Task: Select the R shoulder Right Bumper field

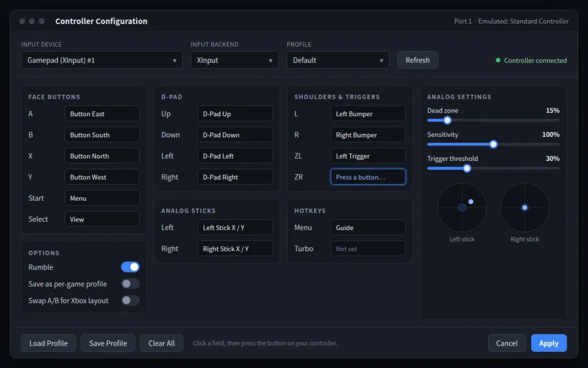Action: pyautogui.click(x=368, y=135)
